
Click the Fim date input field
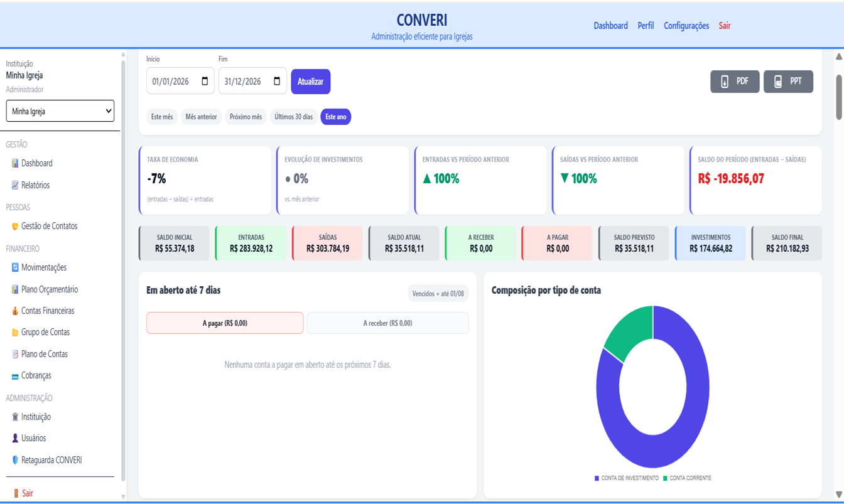(252, 81)
